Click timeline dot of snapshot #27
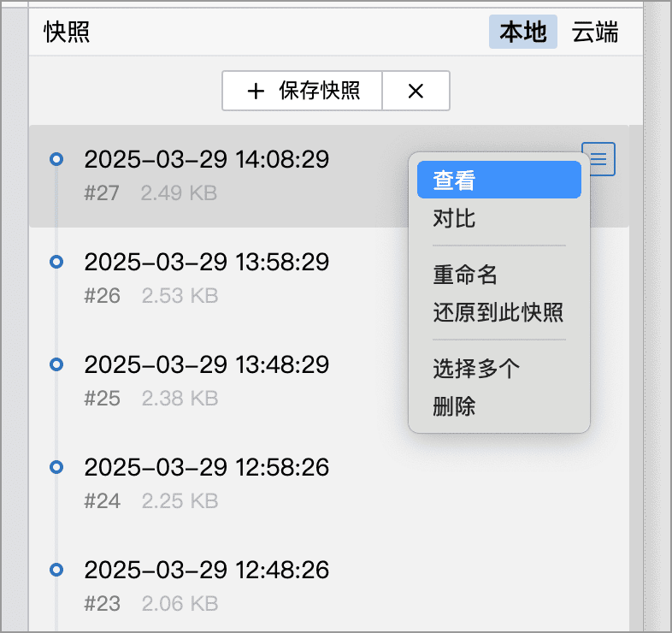This screenshot has width=672, height=633. 56,159
